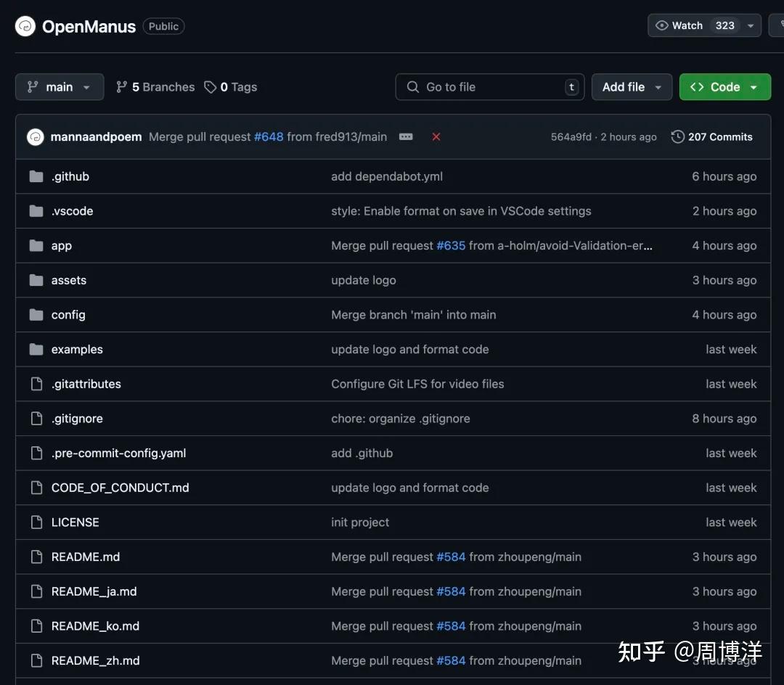784x685 pixels.
Task: Open the .github folder icon
Action: coord(36,176)
